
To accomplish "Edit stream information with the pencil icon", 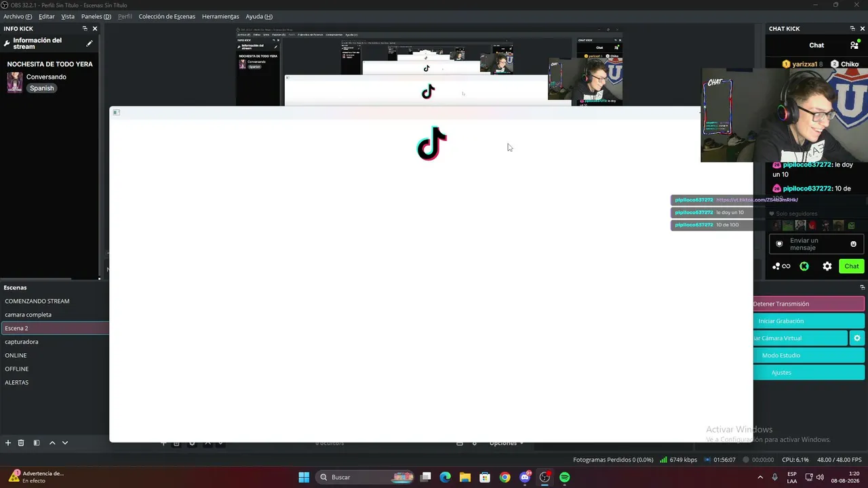I will (x=89, y=43).
